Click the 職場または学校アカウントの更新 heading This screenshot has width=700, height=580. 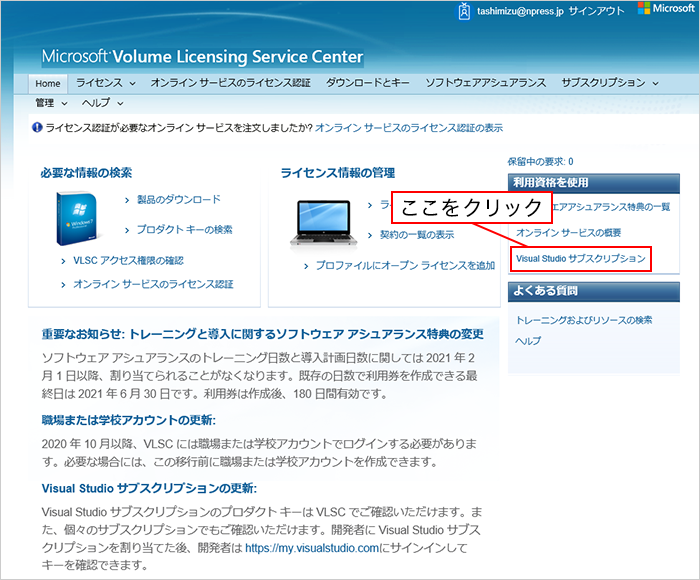[129, 420]
